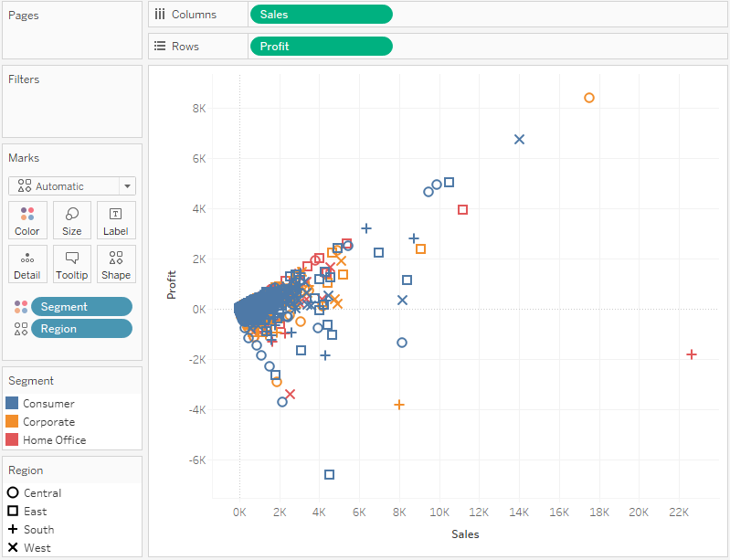The width and height of the screenshot is (730, 560).
Task: Select the Sales pill on Columns
Action: click(320, 15)
